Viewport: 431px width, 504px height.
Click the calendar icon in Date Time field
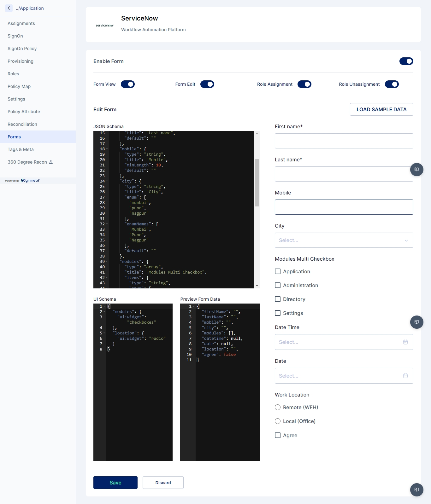(x=405, y=342)
